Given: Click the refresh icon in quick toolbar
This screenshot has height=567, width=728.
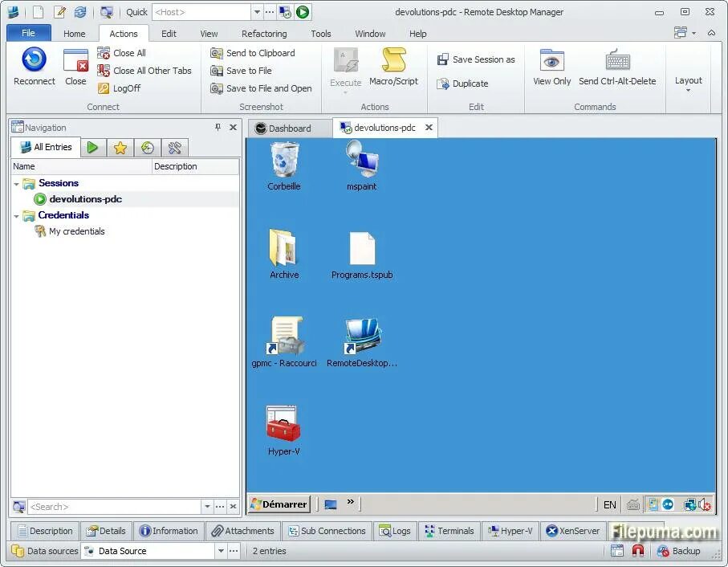Looking at the screenshot, I should pyautogui.click(x=79, y=11).
